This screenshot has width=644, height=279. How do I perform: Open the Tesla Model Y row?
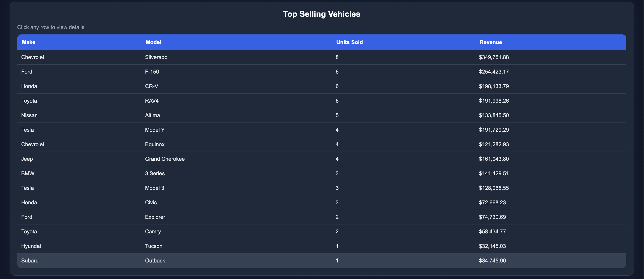(322, 130)
